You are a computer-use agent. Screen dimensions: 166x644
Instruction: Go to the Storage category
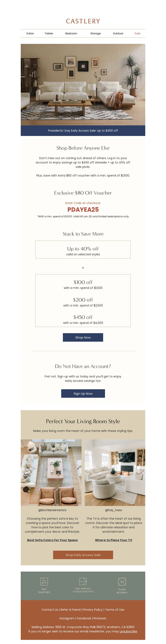(x=95, y=34)
